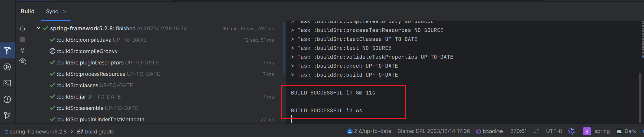Open the eye view options icon
This screenshot has height=137, width=644.
(23, 61)
